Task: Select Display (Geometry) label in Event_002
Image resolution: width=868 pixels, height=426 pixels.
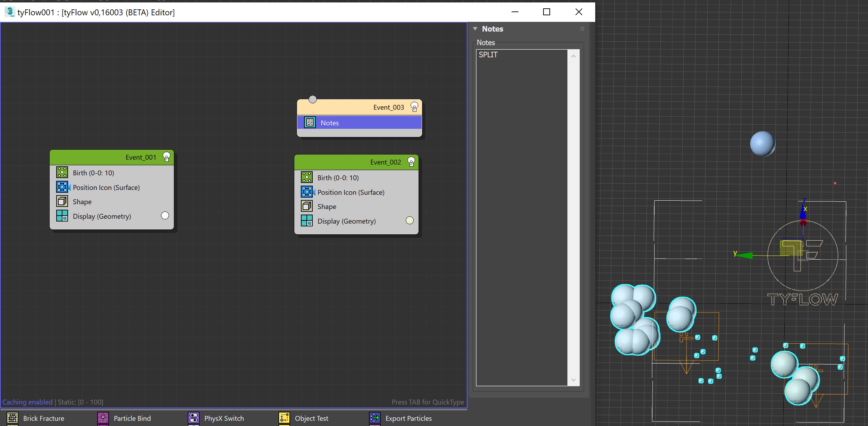Action: 347,221
